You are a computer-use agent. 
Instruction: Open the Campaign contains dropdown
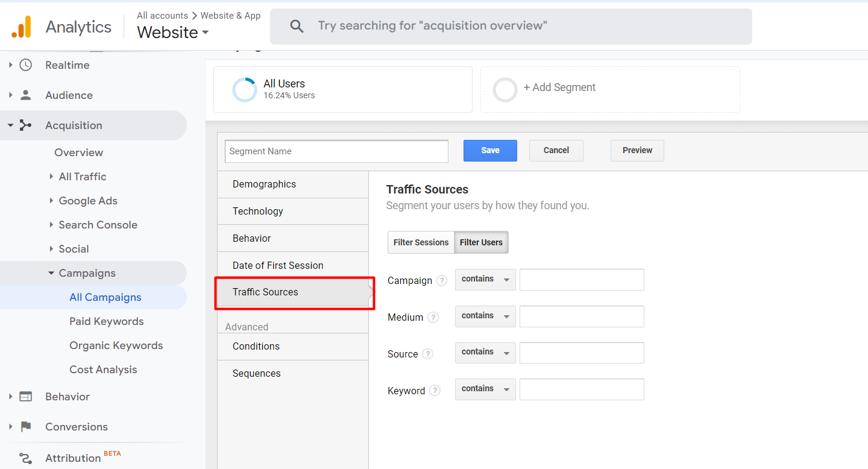[485, 280]
